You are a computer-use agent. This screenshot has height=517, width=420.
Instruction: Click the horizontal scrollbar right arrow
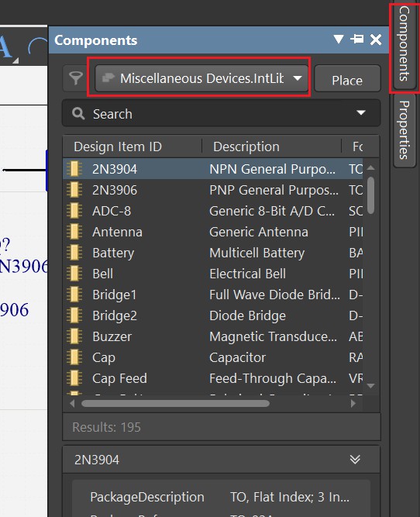click(353, 403)
